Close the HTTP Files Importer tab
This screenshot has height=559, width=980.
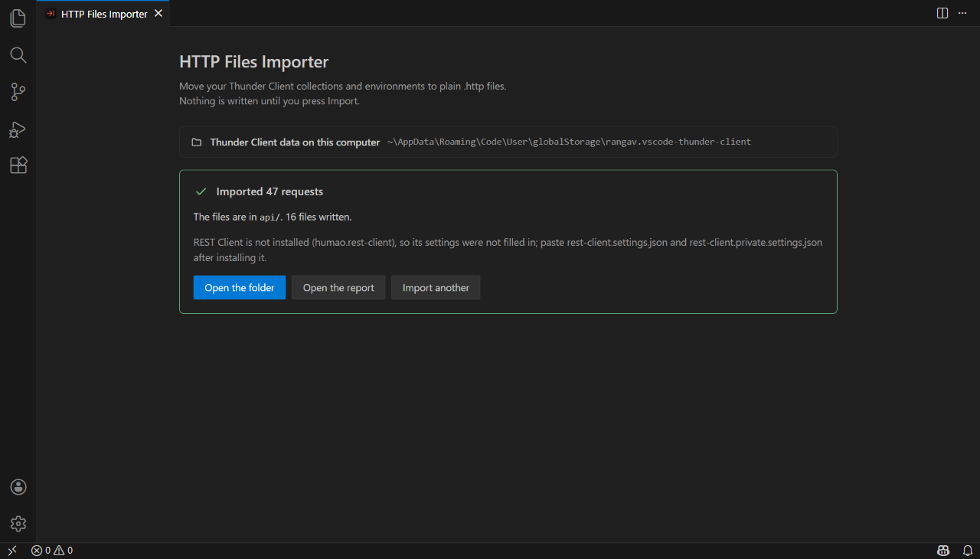click(158, 14)
